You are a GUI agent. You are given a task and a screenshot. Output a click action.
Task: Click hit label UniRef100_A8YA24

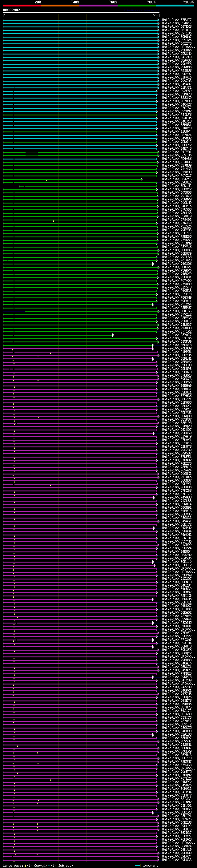177,135
